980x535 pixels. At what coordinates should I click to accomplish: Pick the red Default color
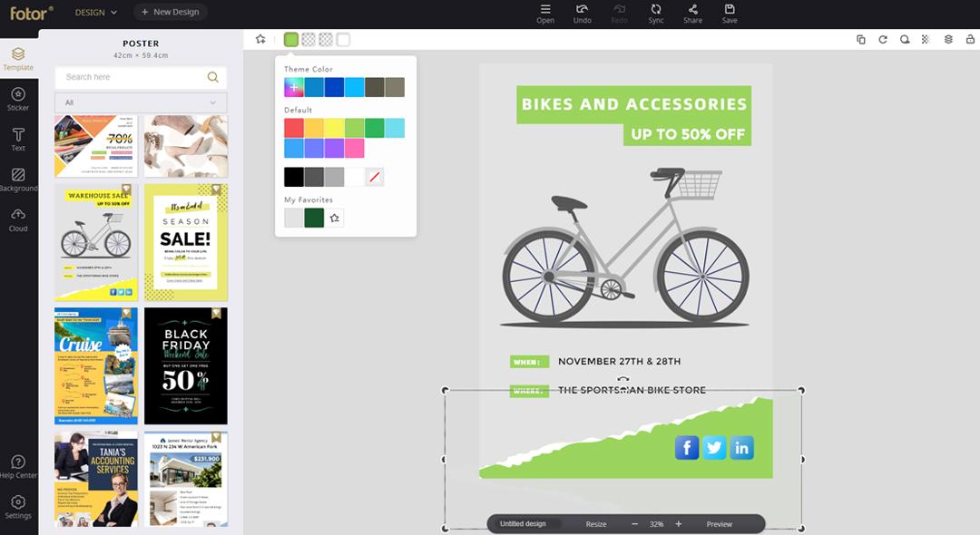294,128
